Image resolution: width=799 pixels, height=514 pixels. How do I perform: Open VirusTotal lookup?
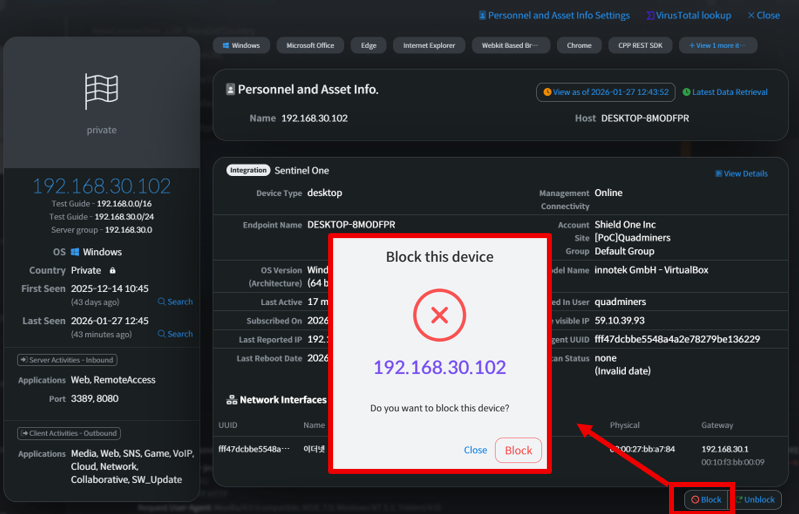[693, 16]
